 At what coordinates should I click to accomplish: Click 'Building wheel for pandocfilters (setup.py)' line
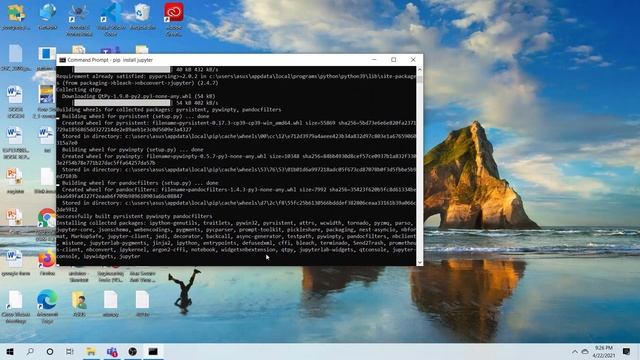140,183
